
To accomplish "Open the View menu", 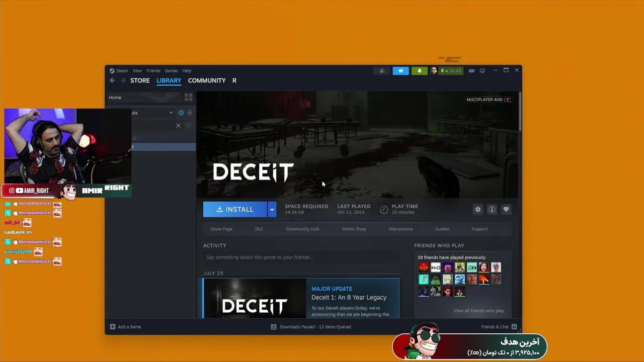I will click(x=137, y=71).
